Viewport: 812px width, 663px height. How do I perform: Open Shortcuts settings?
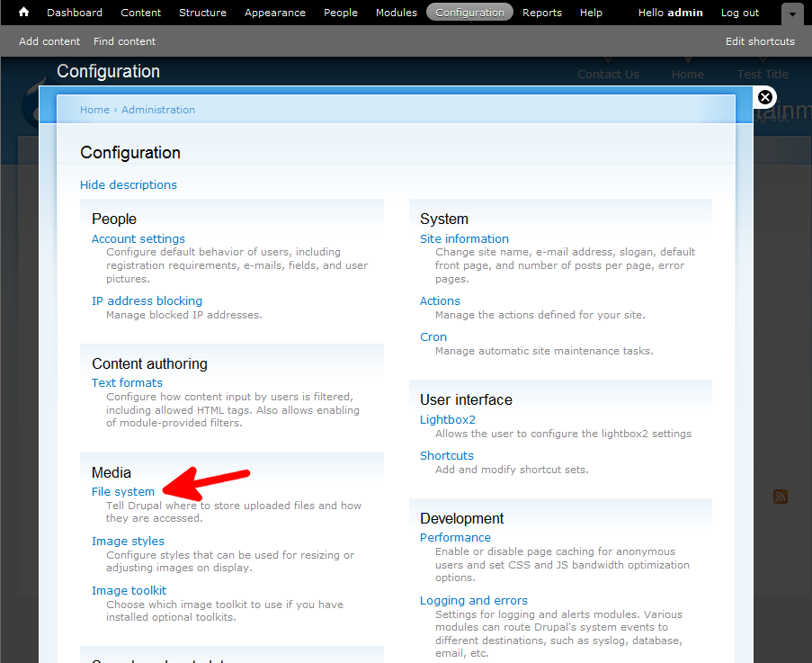point(447,456)
